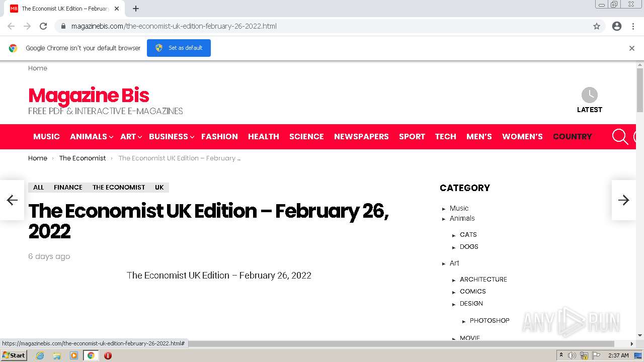
Task: Open the Art category in sidebar
Action: [454, 263]
